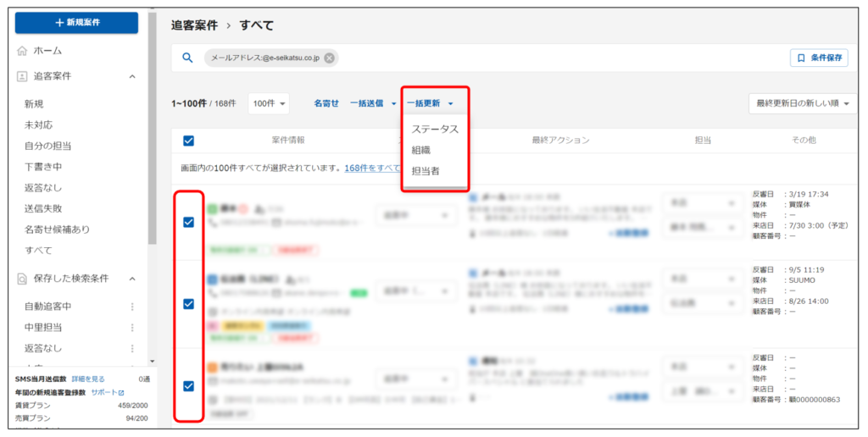Open saved search 自動追客中

pos(47,307)
